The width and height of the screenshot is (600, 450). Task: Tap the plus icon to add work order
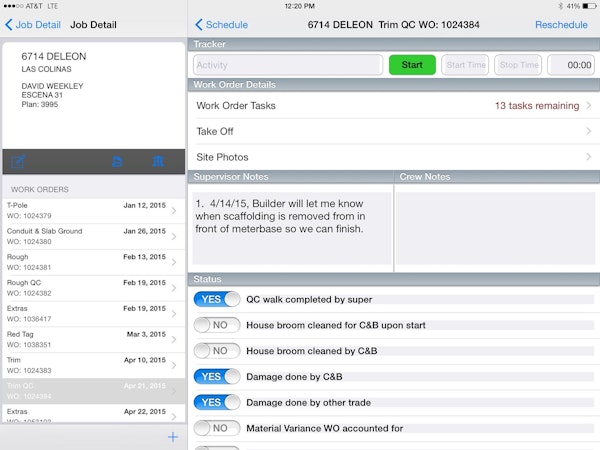click(x=172, y=436)
